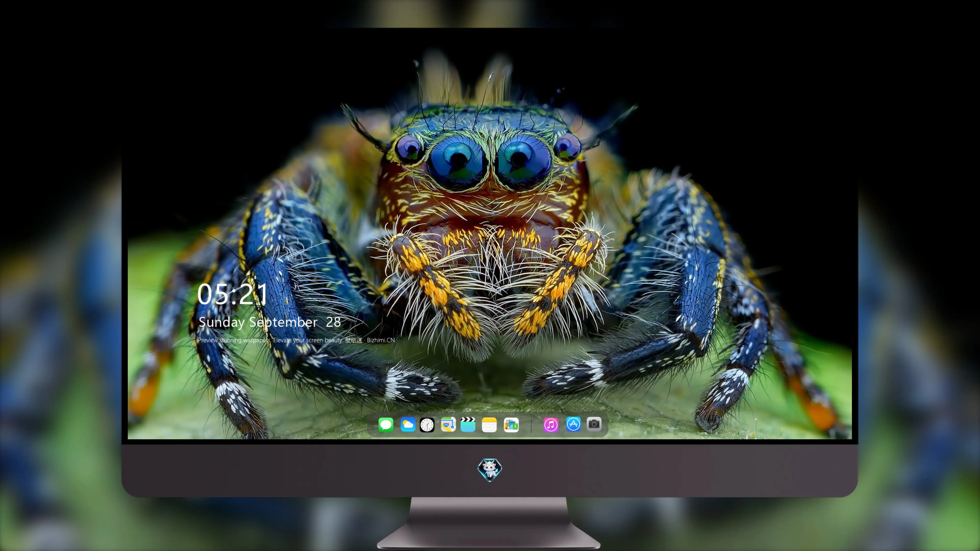Image resolution: width=980 pixels, height=551 pixels.
Task: Open the green Messages app in the dock
Action: [386, 424]
